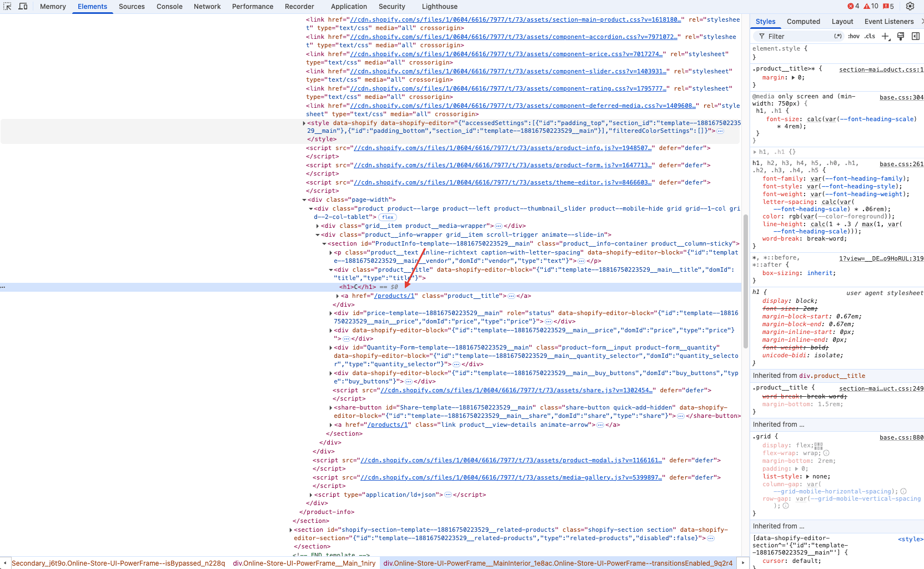
Task: Open the media-gallery.js script source link
Action: (511, 478)
